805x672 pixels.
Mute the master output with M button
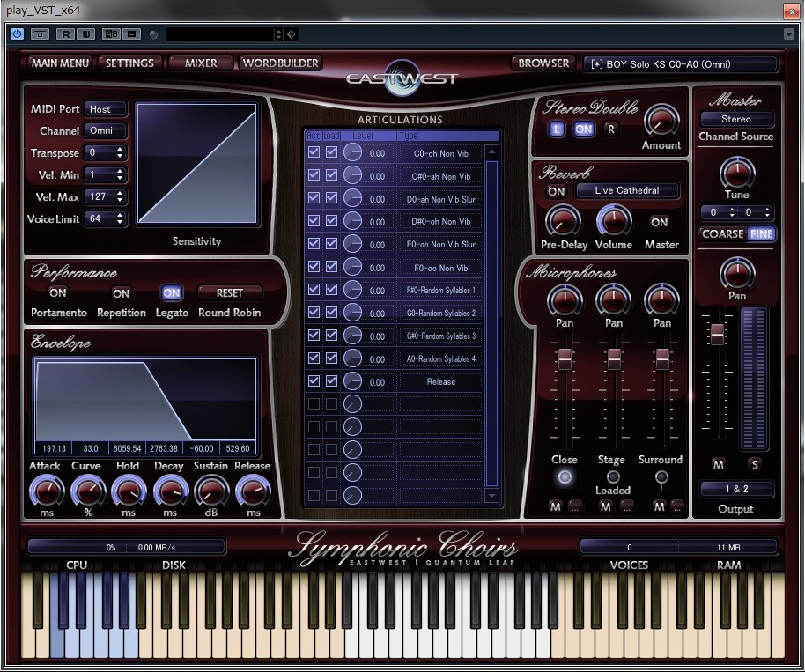click(x=718, y=464)
